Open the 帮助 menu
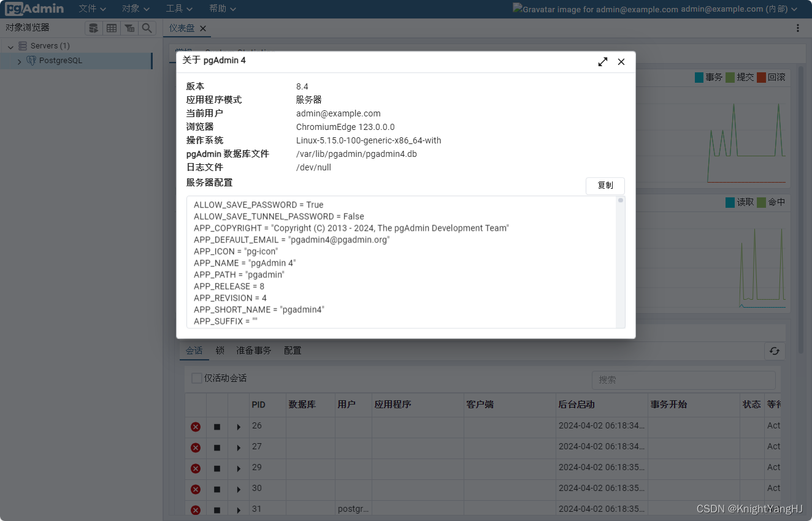This screenshot has width=812, height=521. 223,9
